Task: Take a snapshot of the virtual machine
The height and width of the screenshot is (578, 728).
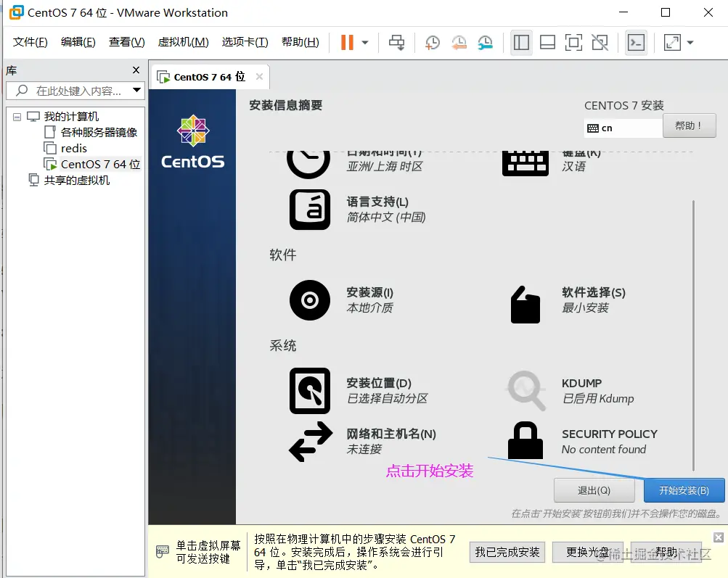Action: pyautogui.click(x=432, y=42)
